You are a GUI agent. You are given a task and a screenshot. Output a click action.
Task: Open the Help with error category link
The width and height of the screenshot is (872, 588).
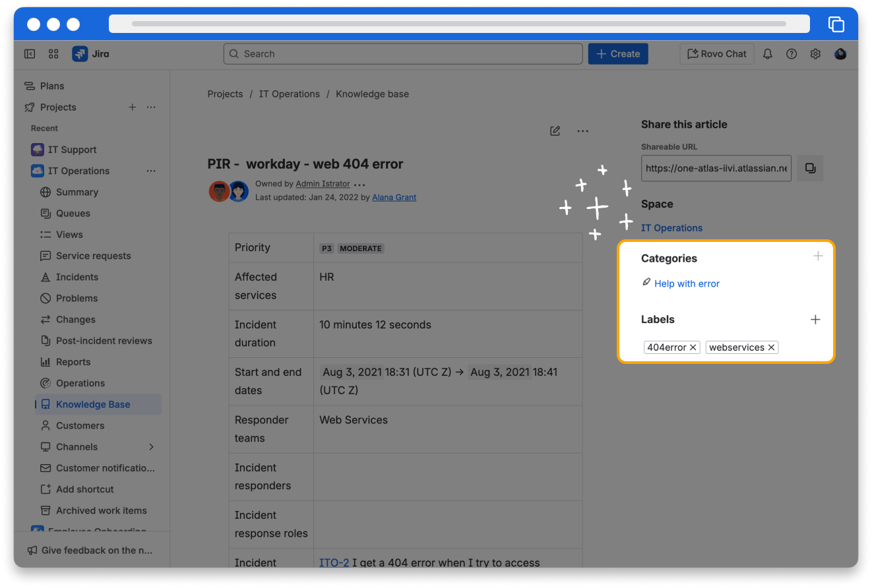pyautogui.click(x=687, y=283)
